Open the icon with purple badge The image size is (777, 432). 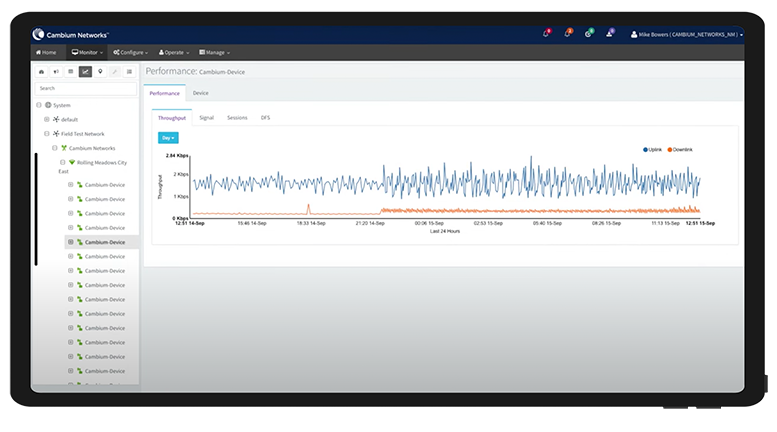[x=609, y=34]
